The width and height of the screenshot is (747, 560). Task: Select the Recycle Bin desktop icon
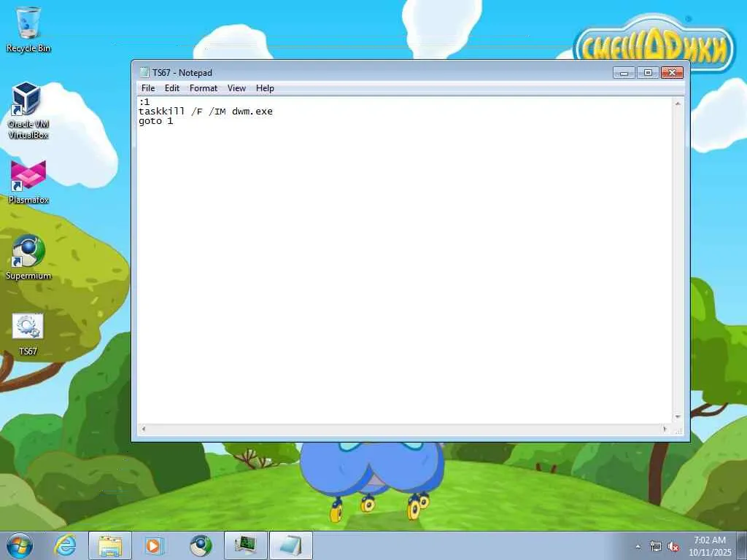pyautogui.click(x=28, y=29)
